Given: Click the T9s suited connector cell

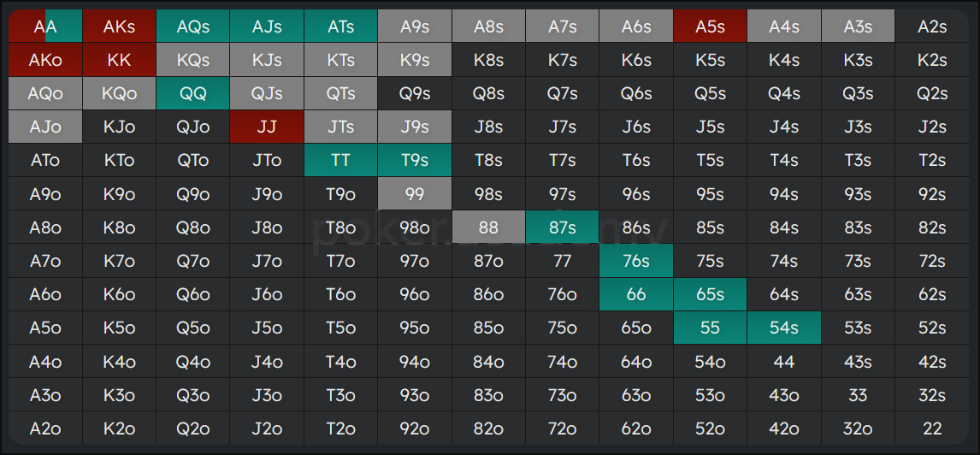Looking at the screenshot, I should (x=415, y=160).
